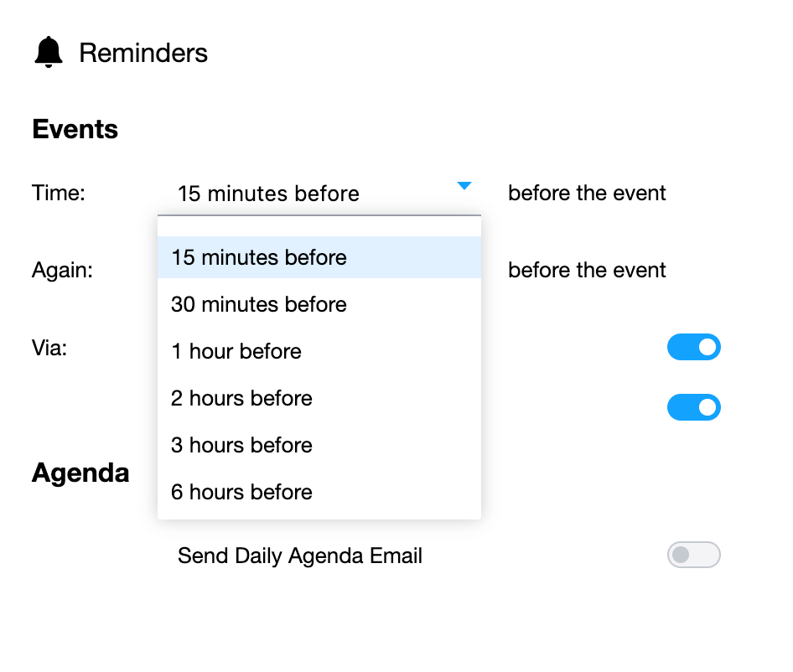
Task: Click the Time field label
Action: point(59,194)
